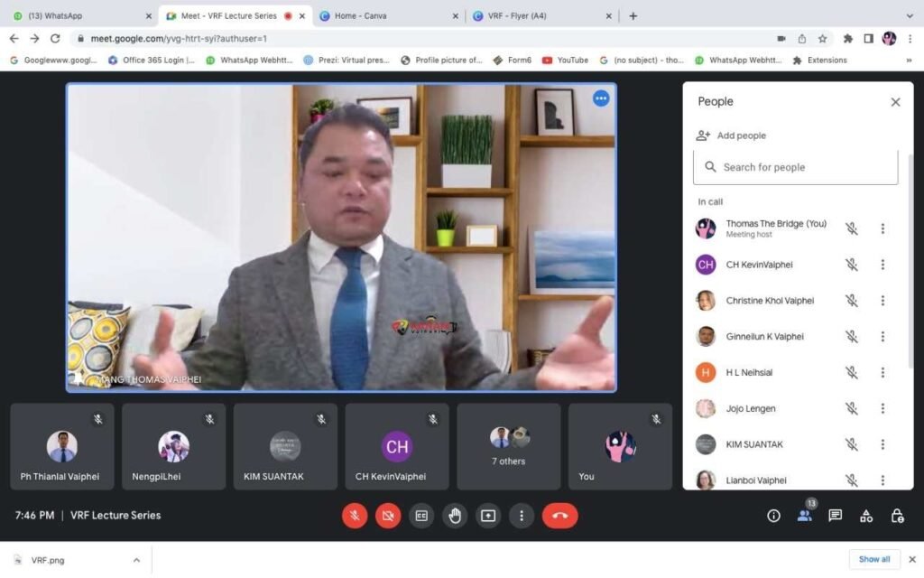Select the 7 others participant tile
The width and height of the screenshot is (924, 578).
click(x=508, y=446)
